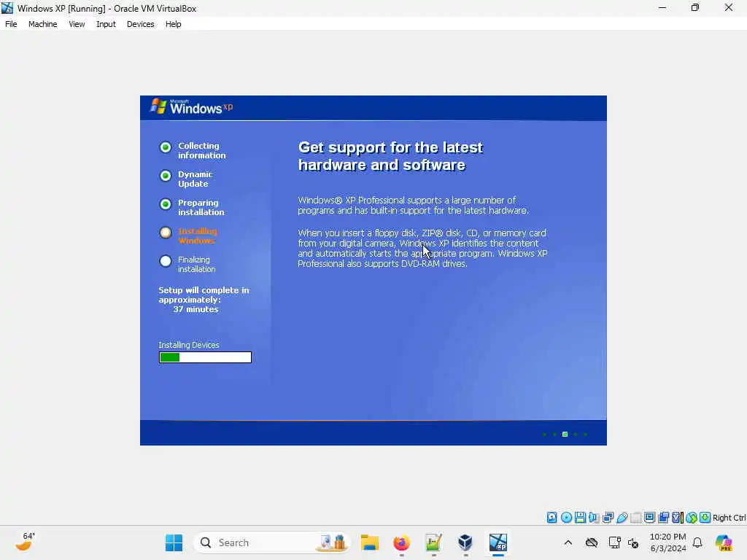Open the Machine menu
The image size is (747, 560).
(x=43, y=24)
